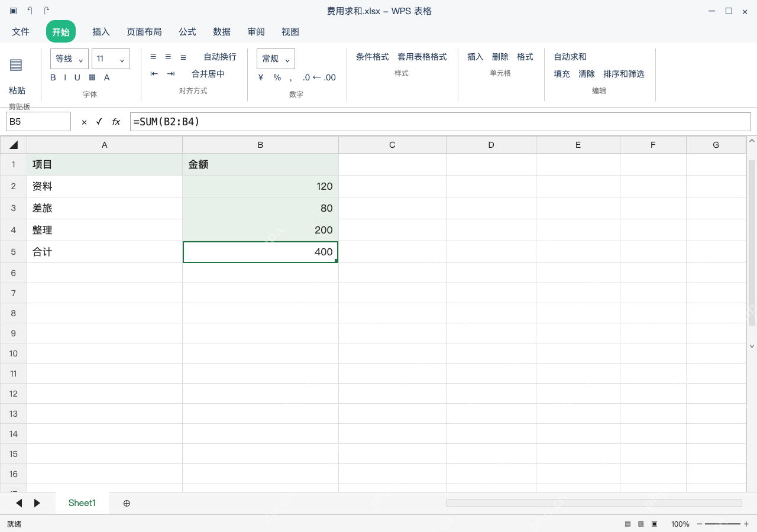Open the cell borders grid icon
This screenshot has width=757, height=532.
coord(92,77)
